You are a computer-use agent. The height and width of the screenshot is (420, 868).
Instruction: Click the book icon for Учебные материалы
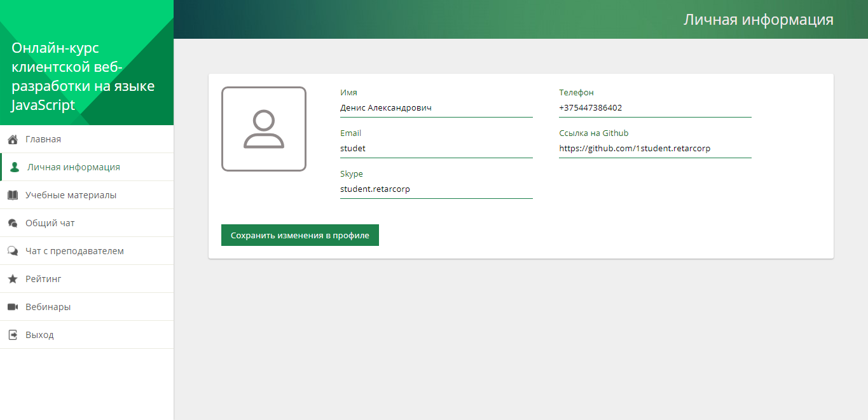tap(12, 195)
